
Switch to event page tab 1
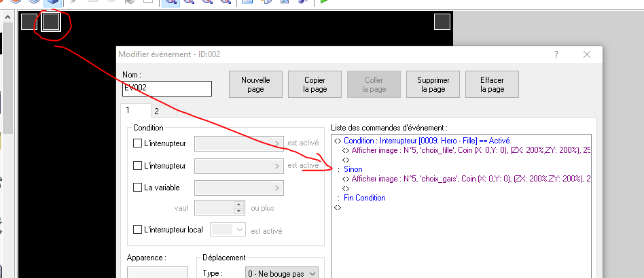point(136,110)
